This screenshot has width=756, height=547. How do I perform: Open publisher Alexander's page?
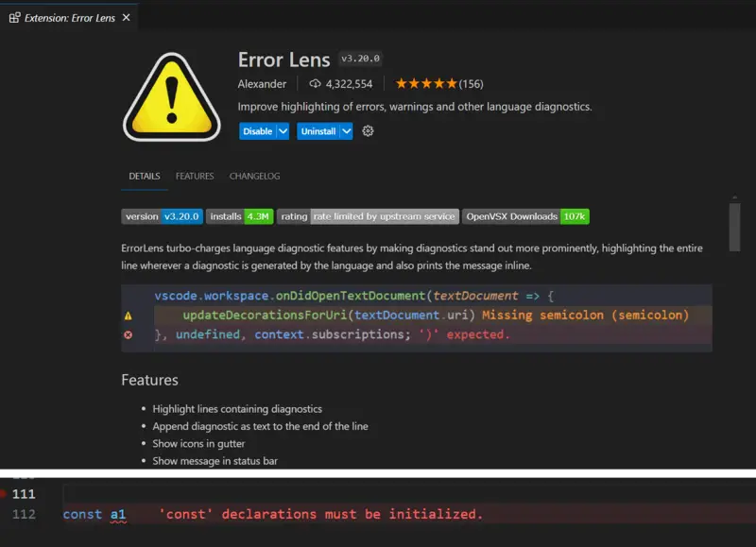click(x=262, y=83)
